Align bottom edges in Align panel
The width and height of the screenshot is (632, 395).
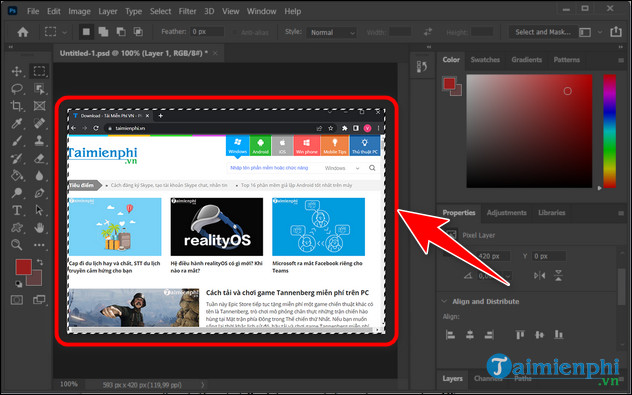coord(559,335)
